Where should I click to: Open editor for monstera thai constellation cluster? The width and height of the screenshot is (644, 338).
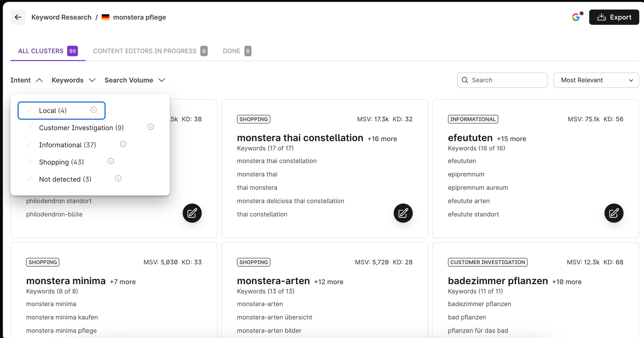tap(403, 213)
